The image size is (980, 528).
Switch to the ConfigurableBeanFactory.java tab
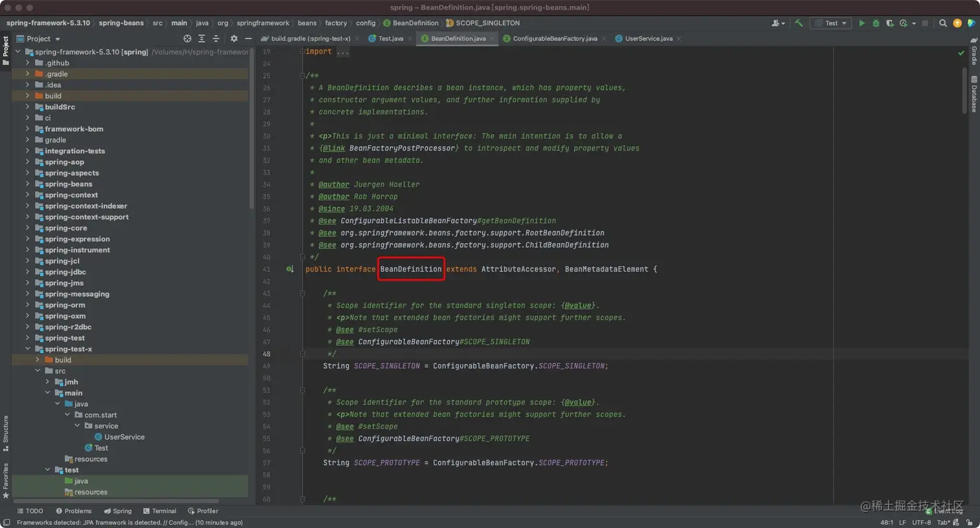[x=554, y=39]
